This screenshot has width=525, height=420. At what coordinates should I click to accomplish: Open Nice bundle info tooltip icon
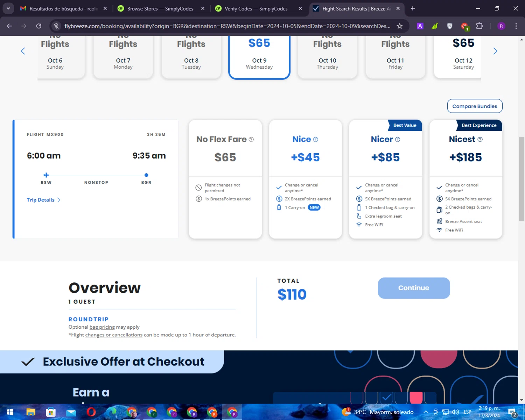315,139
